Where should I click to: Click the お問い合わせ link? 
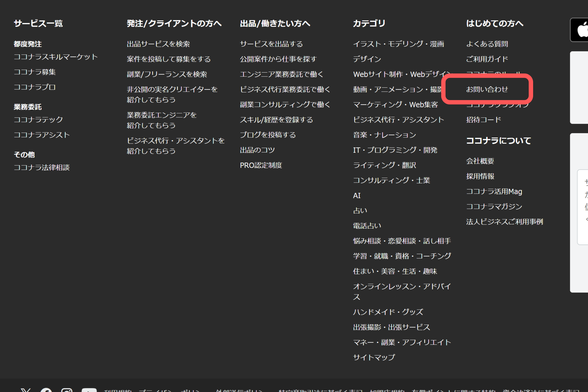487,89
